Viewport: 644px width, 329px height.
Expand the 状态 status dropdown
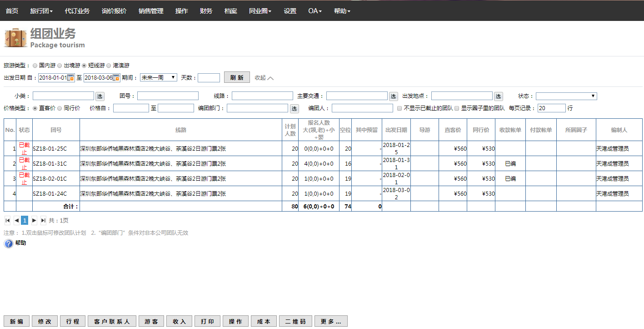(x=566, y=96)
